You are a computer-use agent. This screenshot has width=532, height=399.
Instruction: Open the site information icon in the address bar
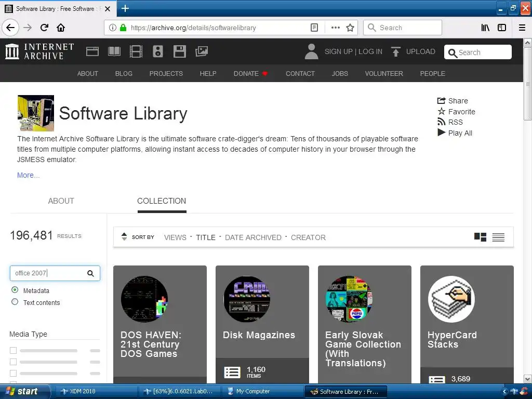pos(113,28)
